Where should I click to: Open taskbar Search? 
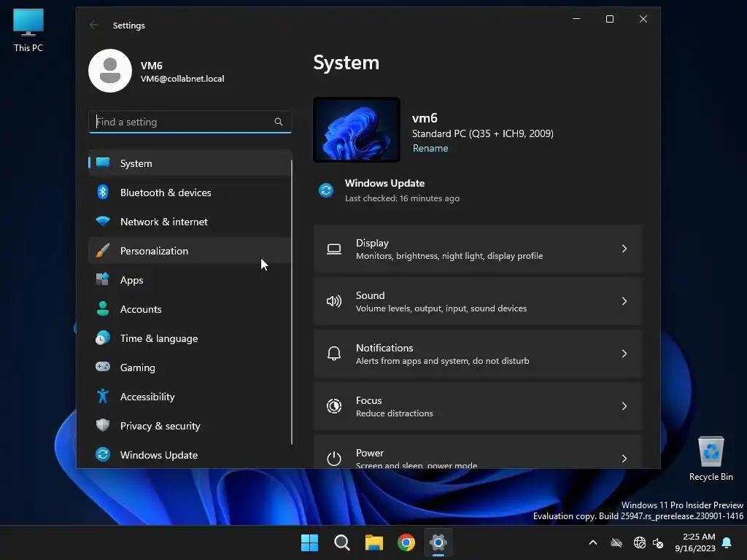coord(342,542)
